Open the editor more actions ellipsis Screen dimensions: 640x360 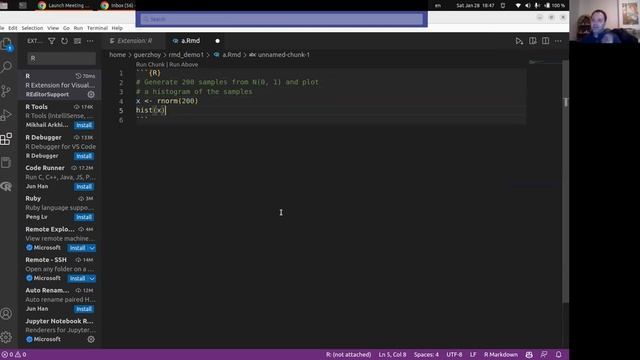coord(558,41)
